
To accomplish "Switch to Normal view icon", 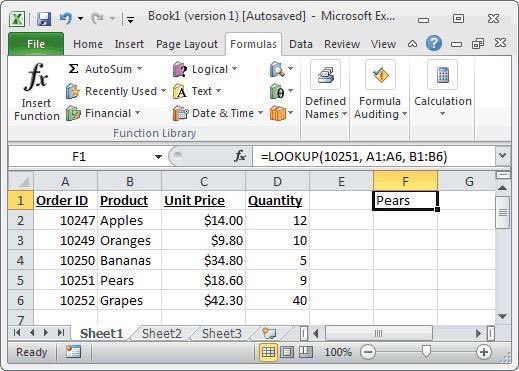I will [268, 352].
